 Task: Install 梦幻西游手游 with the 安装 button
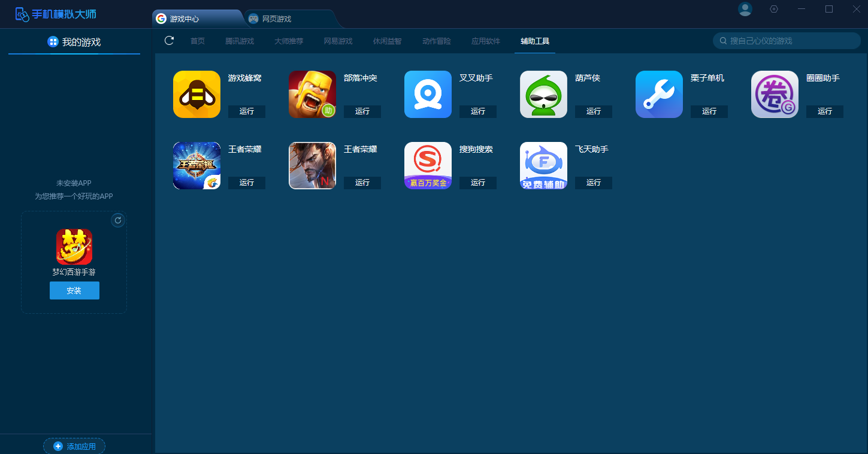(x=74, y=290)
